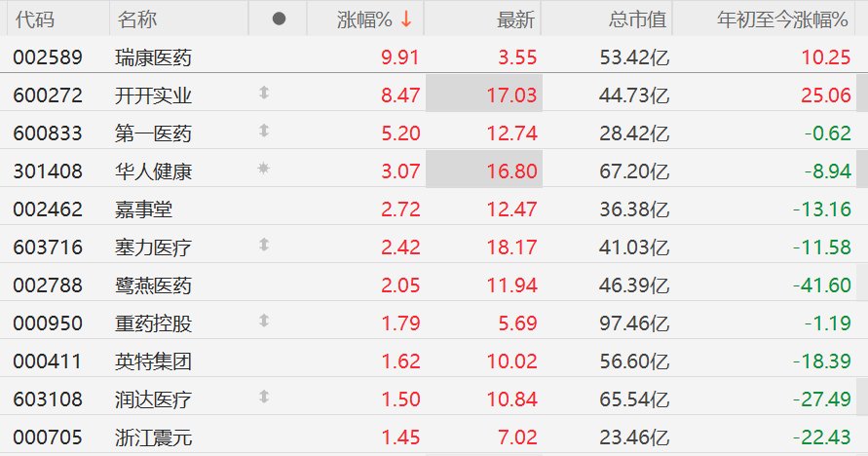Select the 鹭燕医药 row

coord(434,285)
